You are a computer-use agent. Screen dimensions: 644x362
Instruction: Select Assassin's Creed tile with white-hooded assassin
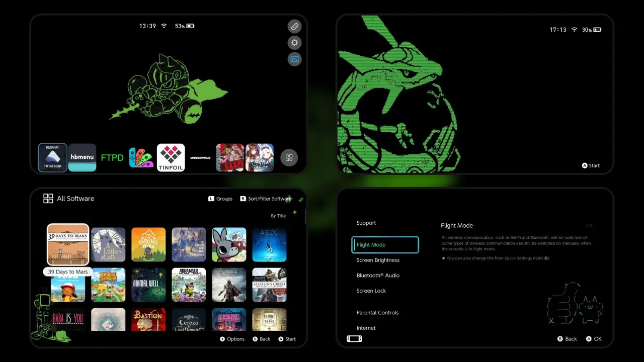229,285
